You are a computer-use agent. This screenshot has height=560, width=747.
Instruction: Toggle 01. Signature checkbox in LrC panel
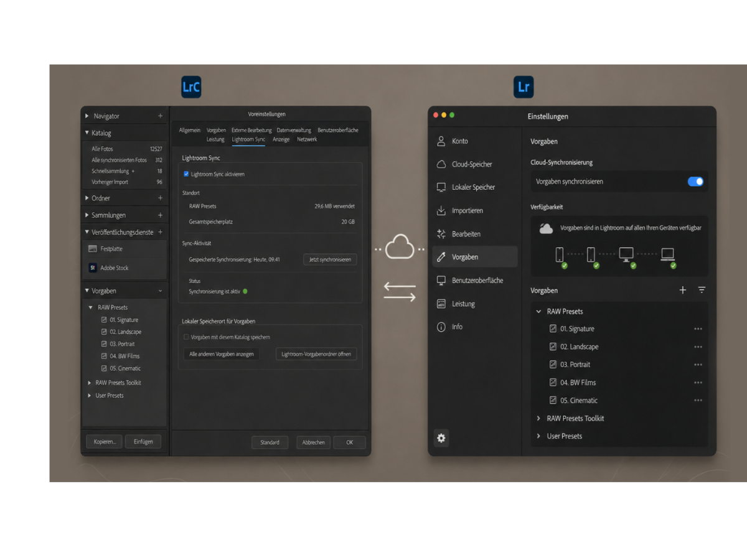click(104, 320)
